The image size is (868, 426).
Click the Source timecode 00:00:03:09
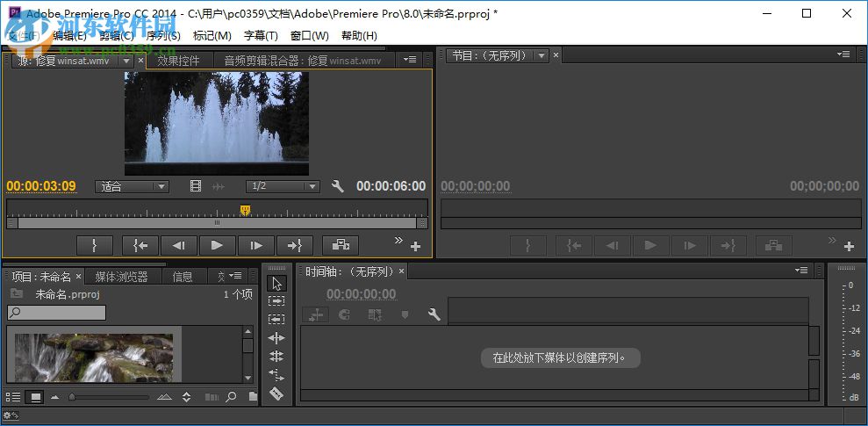click(x=41, y=186)
